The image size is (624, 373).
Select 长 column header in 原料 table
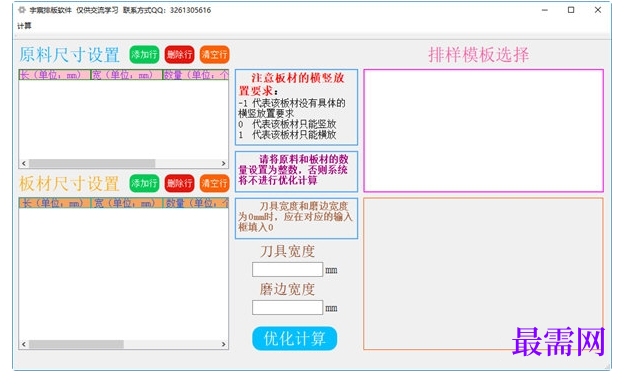55,75
